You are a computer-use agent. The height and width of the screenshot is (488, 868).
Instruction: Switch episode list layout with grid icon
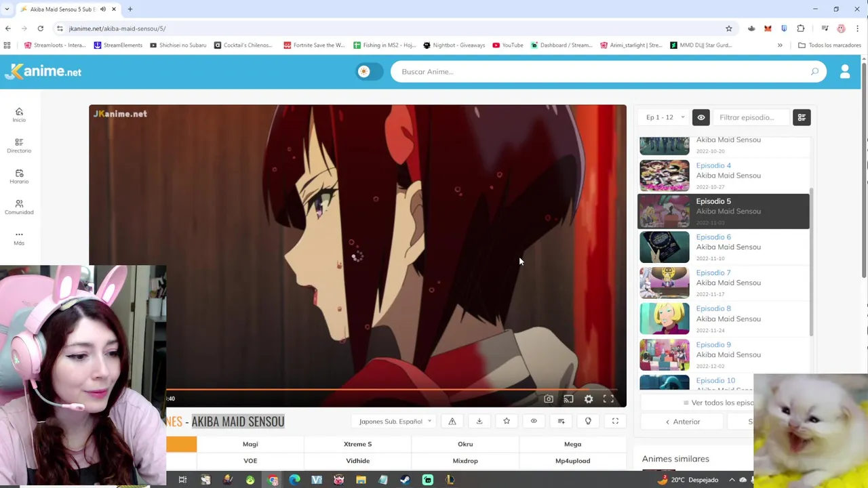click(x=802, y=117)
